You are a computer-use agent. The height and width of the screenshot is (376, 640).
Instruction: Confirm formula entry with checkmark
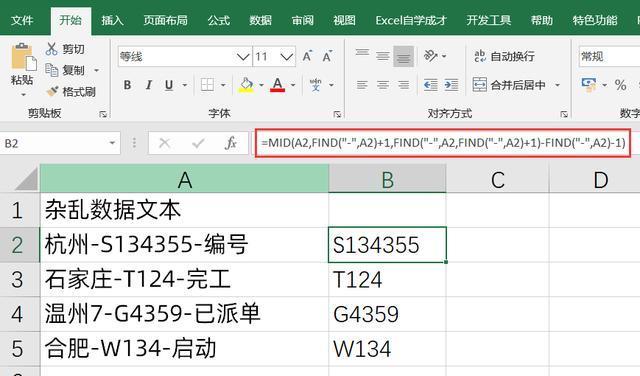coord(198,143)
